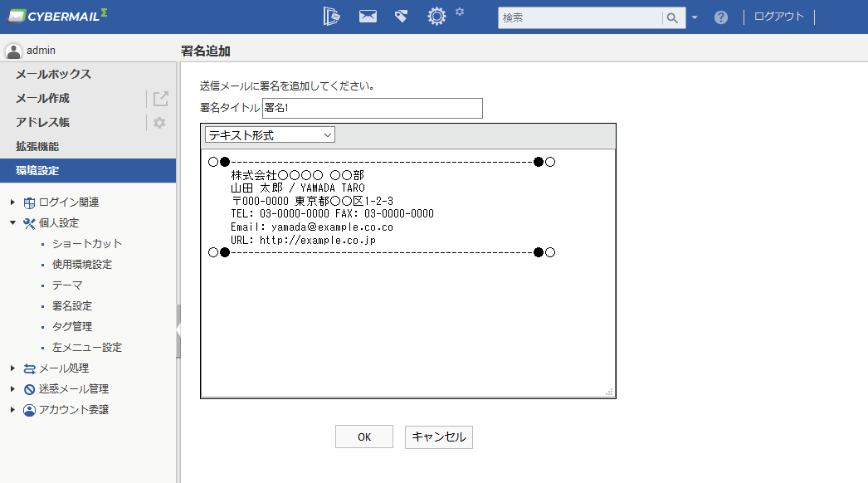Click the メール処理 arrows icon

coord(29,368)
